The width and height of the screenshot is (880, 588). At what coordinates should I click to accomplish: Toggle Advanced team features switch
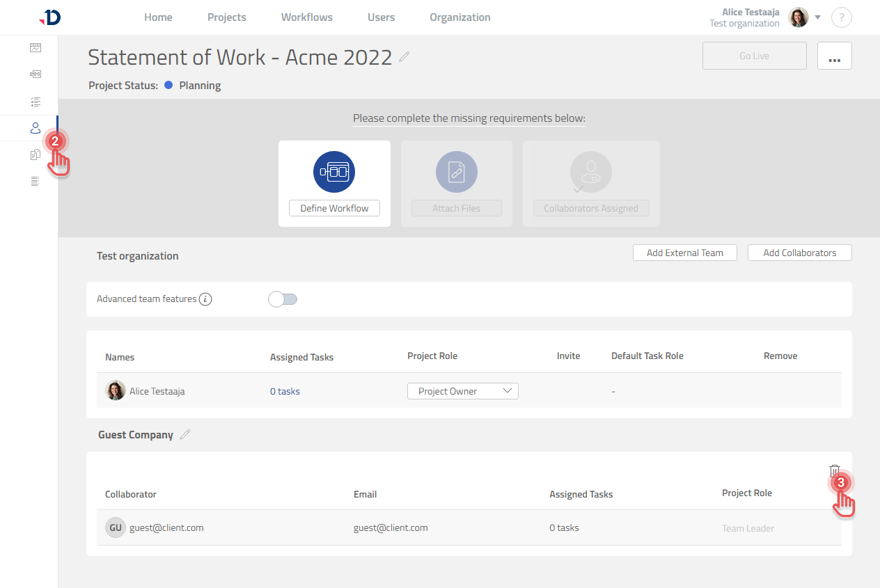(x=283, y=299)
